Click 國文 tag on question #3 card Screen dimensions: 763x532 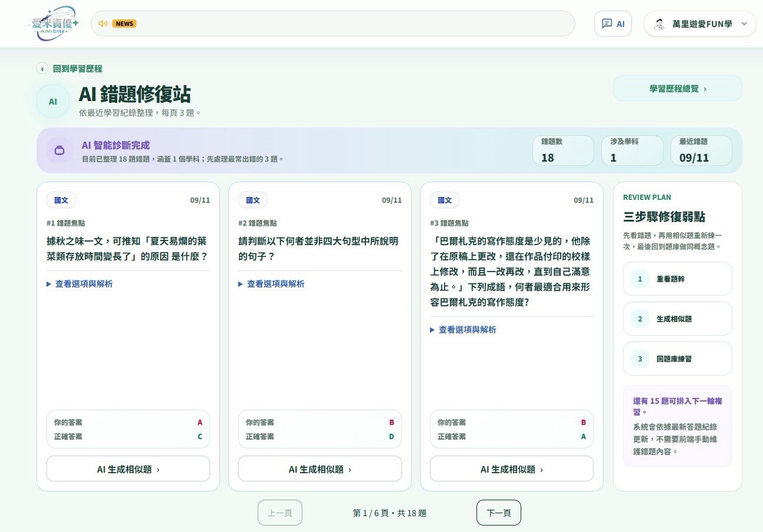[x=445, y=200]
